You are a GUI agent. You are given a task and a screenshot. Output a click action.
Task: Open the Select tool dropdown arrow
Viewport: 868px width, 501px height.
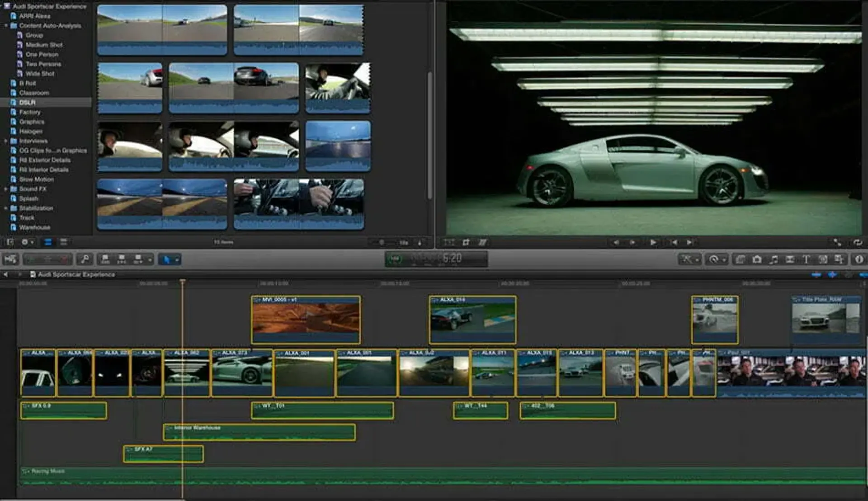coord(177,260)
